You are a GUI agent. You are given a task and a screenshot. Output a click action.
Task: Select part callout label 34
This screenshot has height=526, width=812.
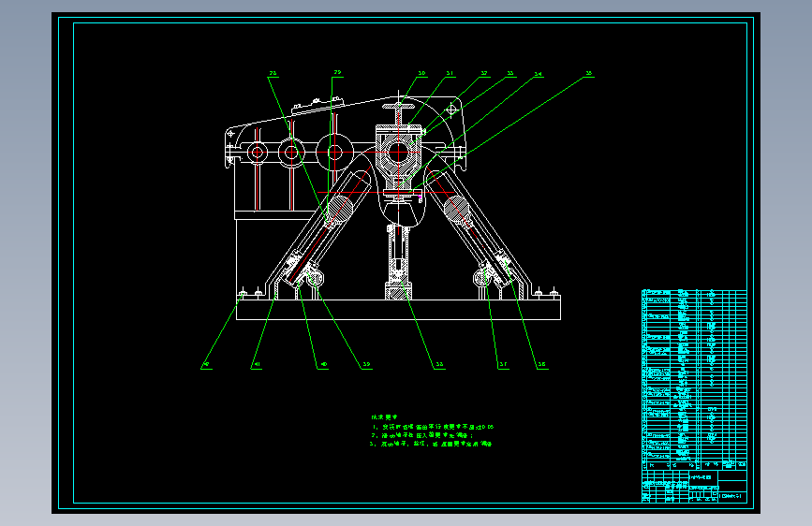pyautogui.click(x=539, y=75)
